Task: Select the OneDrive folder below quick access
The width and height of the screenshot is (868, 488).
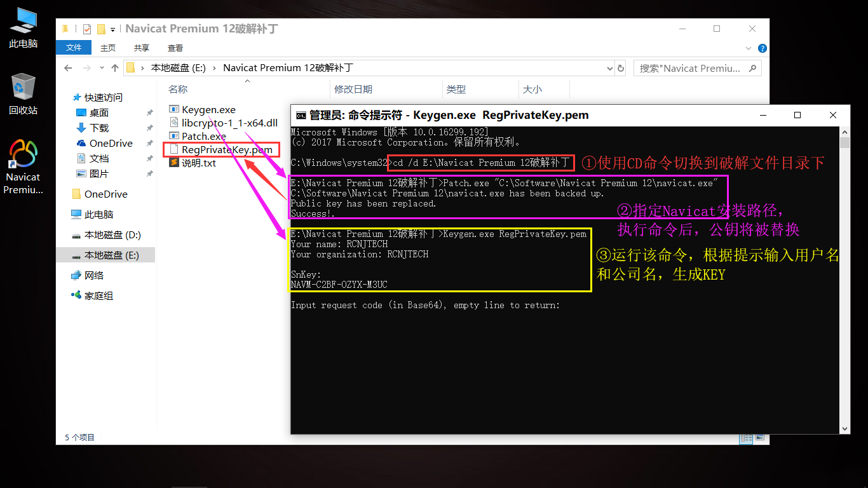Action: tap(106, 194)
